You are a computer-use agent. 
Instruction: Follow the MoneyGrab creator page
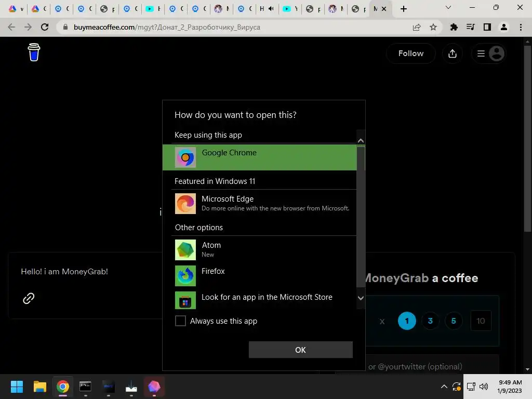tap(411, 54)
